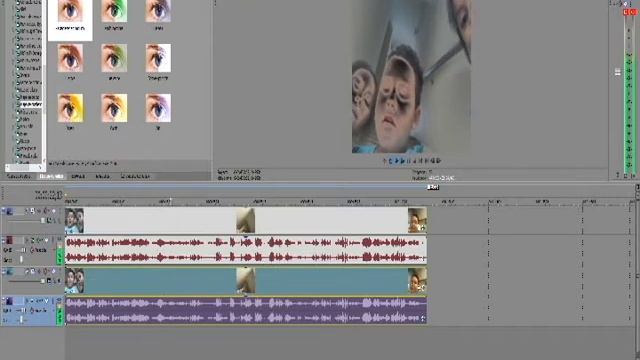Click the Play button under the preview

point(402,161)
